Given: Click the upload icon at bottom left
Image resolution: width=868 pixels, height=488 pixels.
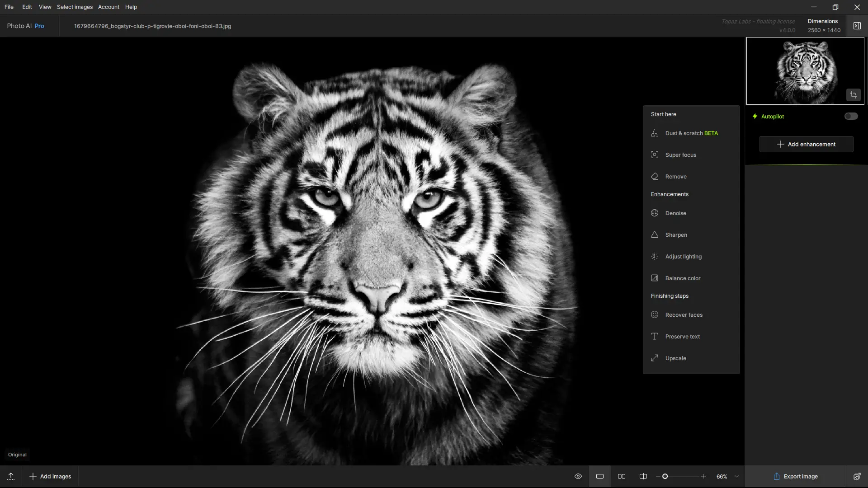Looking at the screenshot, I should click(x=11, y=476).
